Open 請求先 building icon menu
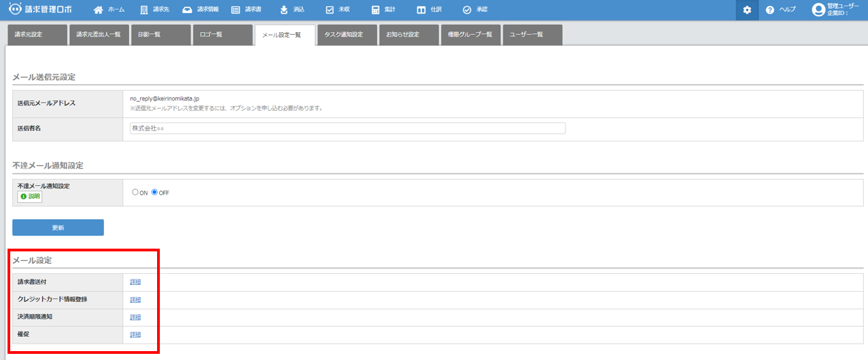Image resolution: width=868 pixels, height=360 pixels. tap(143, 10)
